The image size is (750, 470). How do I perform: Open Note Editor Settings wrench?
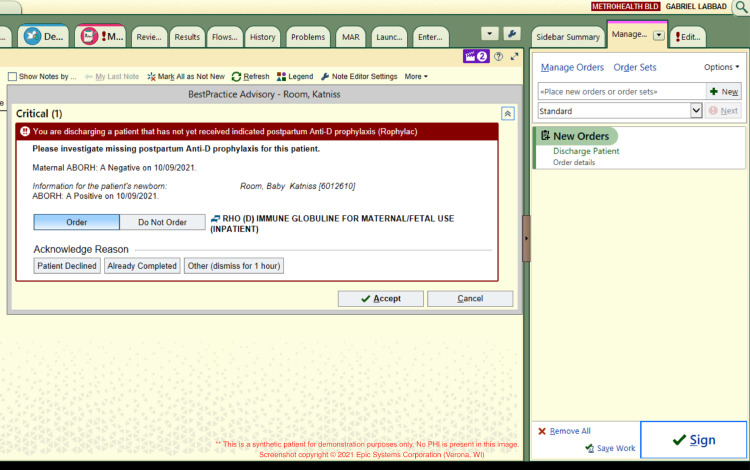[x=326, y=76]
